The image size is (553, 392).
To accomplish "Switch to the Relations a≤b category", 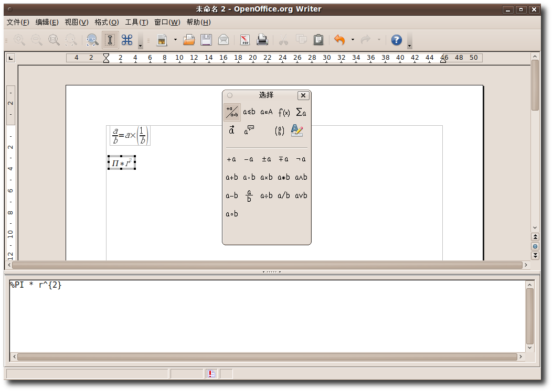I will click(x=249, y=112).
